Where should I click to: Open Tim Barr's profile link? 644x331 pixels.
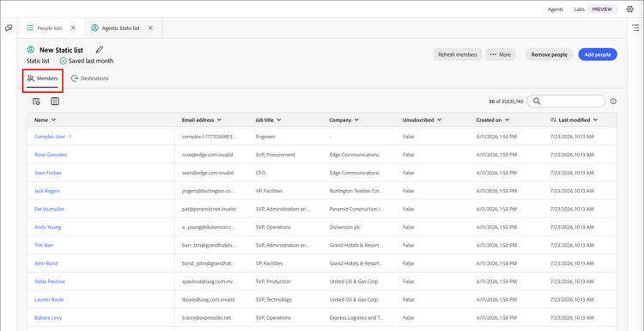(44, 245)
